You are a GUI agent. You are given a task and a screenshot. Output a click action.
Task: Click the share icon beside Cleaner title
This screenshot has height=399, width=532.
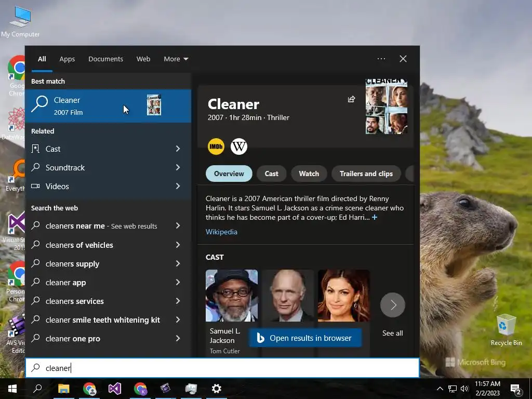(352, 99)
